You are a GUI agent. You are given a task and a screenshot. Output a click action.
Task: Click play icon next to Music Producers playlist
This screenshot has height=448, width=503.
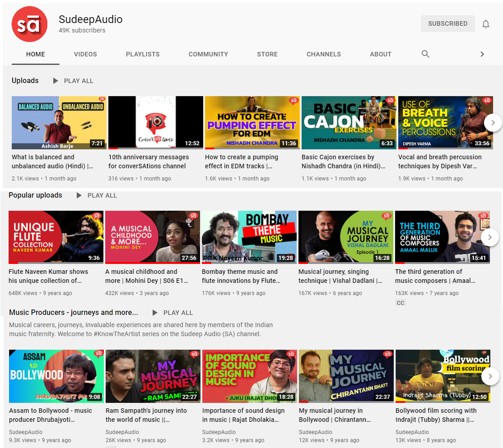[155, 313]
